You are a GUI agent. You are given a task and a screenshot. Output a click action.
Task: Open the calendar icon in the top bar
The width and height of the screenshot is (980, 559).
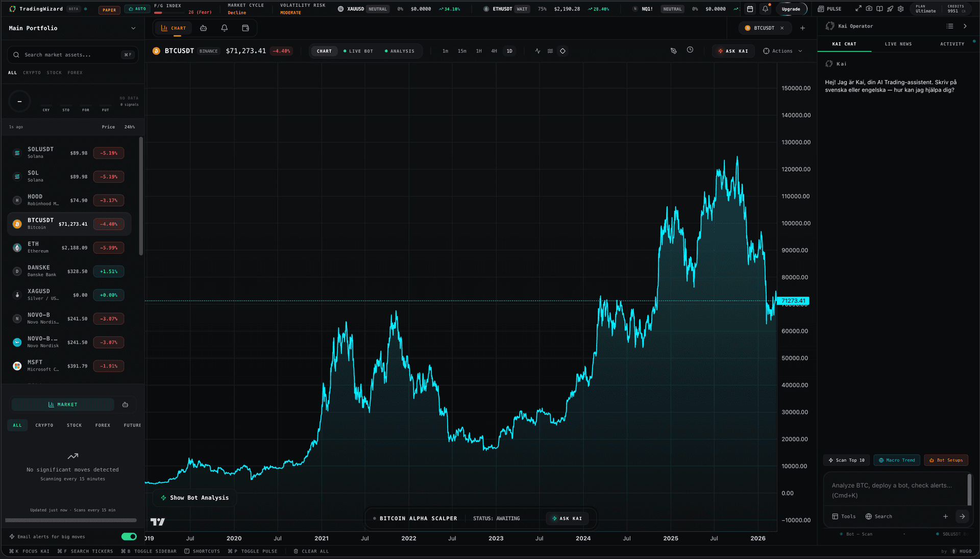[750, 9]
